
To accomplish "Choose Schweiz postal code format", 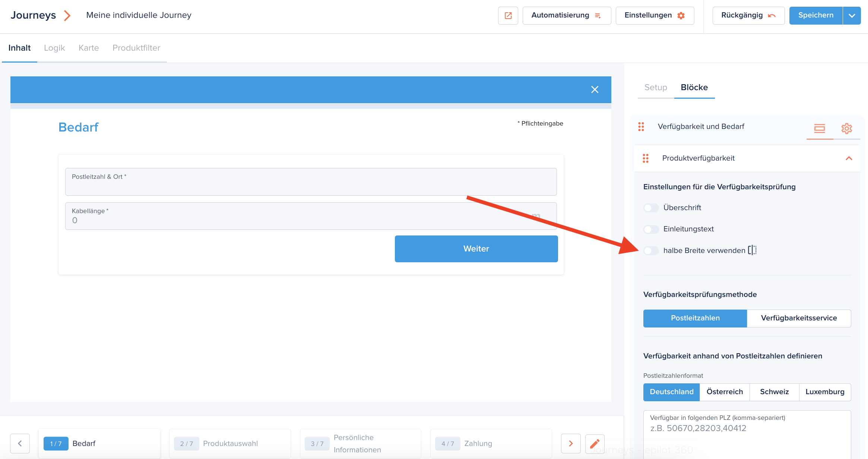I will click(x=774, y=392).
